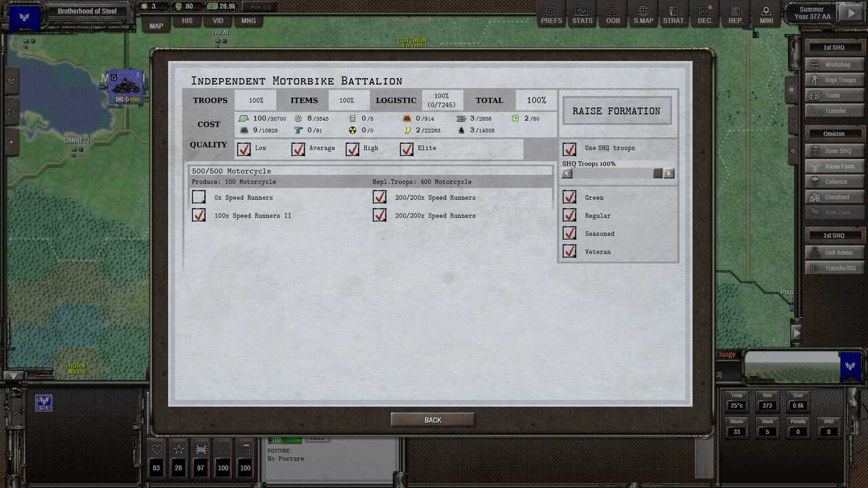
Task: Switch to the MAP tab
Action: click(157, 26)
